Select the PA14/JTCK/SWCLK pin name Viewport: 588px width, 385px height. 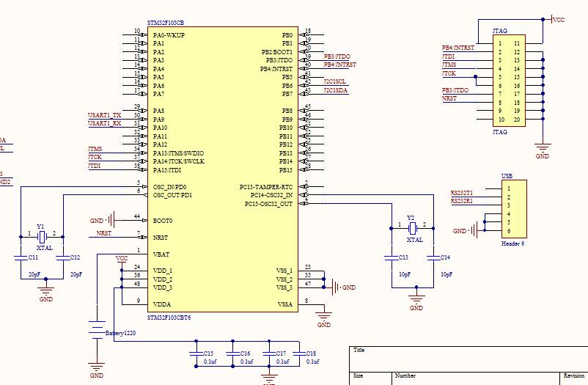coord(179,161)
